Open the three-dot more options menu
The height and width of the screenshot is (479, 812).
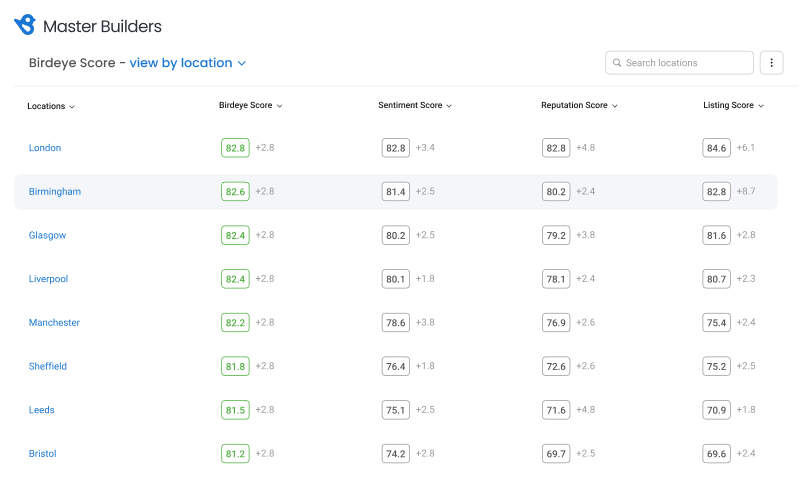pos(771,63)
